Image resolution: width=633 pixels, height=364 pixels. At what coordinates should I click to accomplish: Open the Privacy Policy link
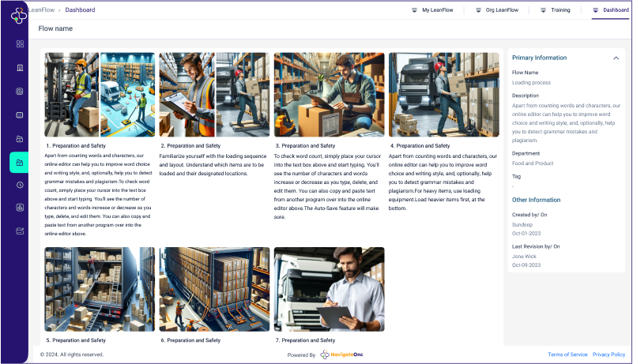(x=609, y=355)
